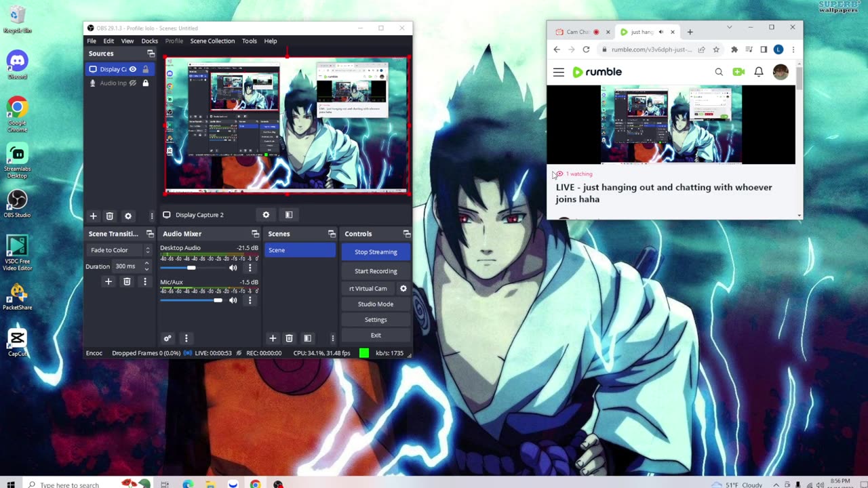Click Start Recording button

pos(376,271)
